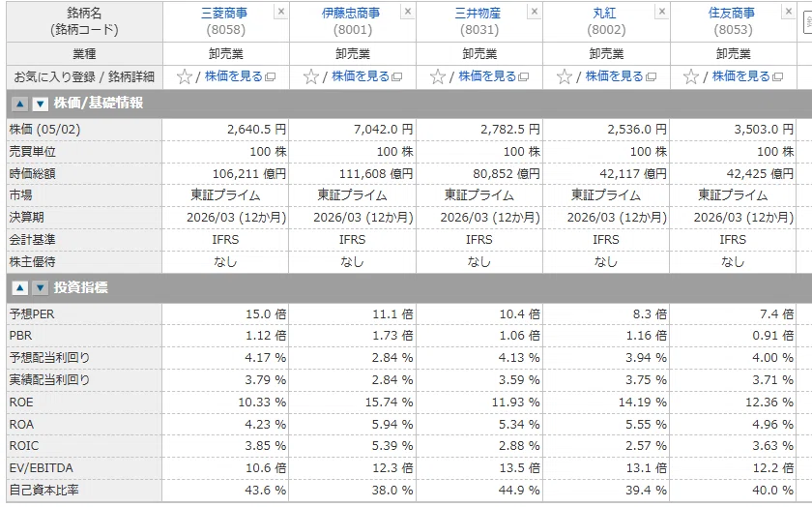Star 伊藤忠商事 as a favorite
812x507 pixels.
pos(311,76)
